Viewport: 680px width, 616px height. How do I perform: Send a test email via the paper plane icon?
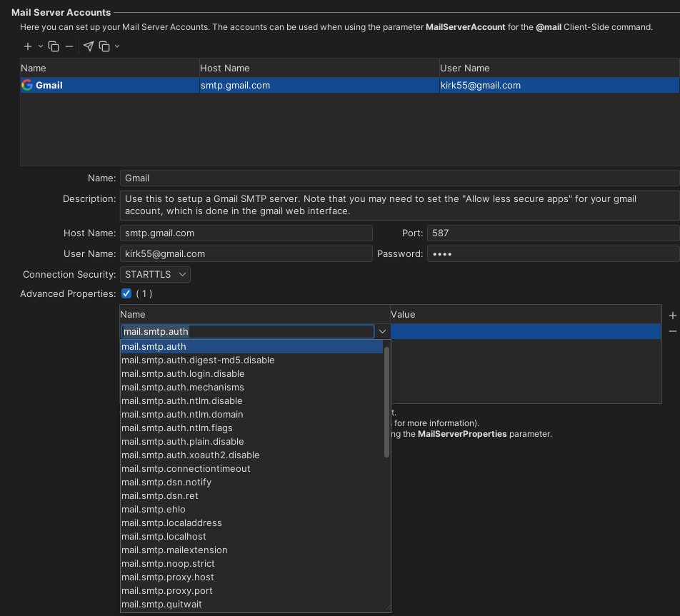[88, 46]
